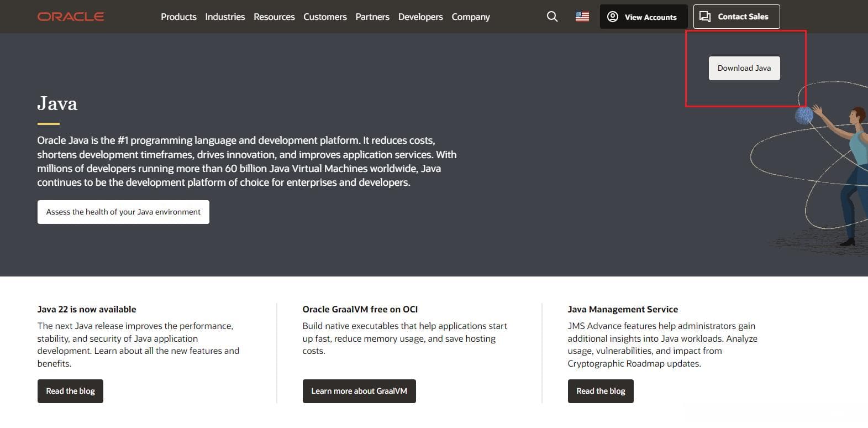The image size is (868, 428).
Task: Open the Company menu
Action: tap(471, 17)
